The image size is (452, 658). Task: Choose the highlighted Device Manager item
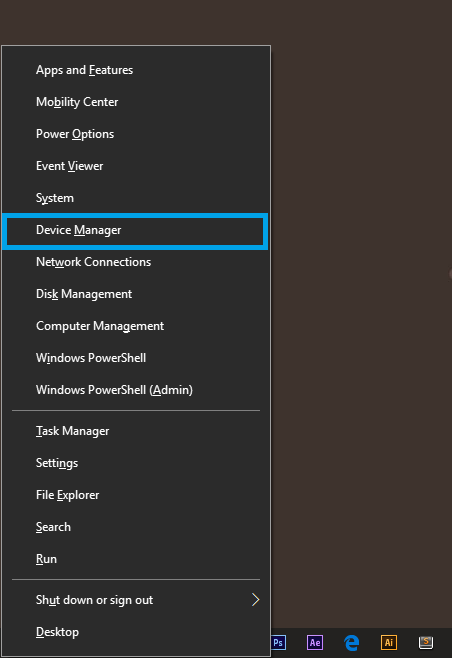tap(135, 230)
